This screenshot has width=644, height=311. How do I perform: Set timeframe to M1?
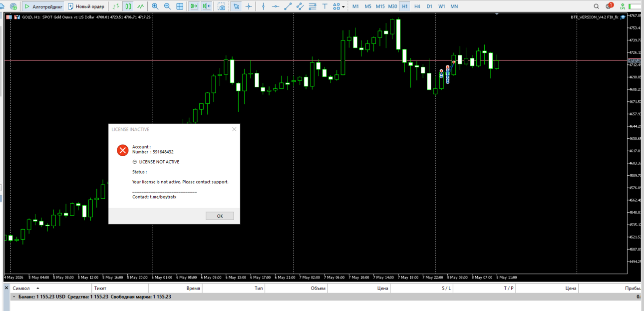355,6
